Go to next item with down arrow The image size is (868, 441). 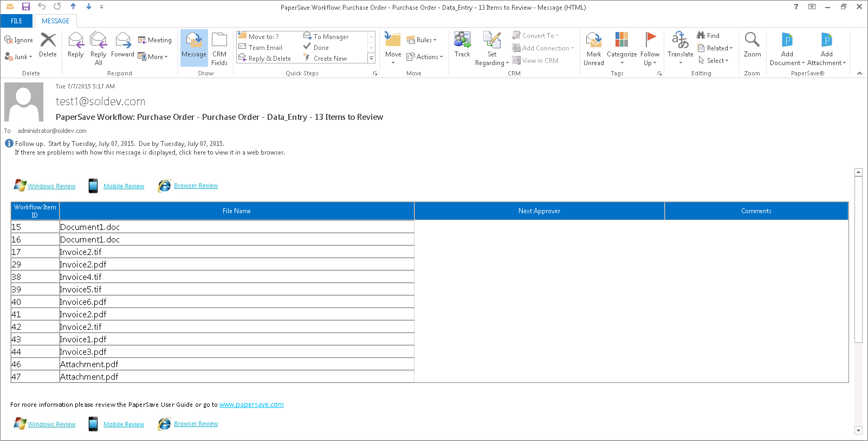click(88, 7)
